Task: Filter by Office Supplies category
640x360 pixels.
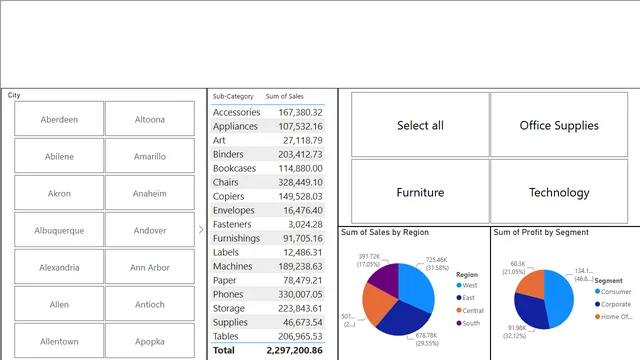Action: 559,124
